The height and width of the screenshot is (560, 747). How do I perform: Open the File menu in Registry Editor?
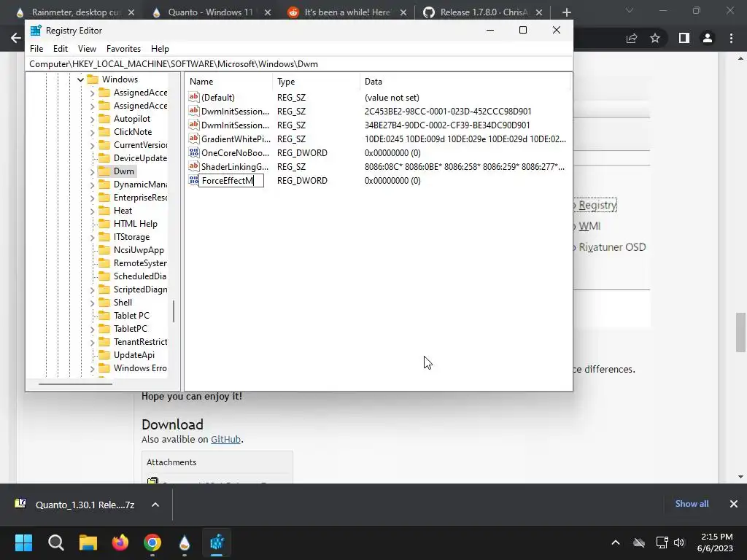tap(36, 49)
